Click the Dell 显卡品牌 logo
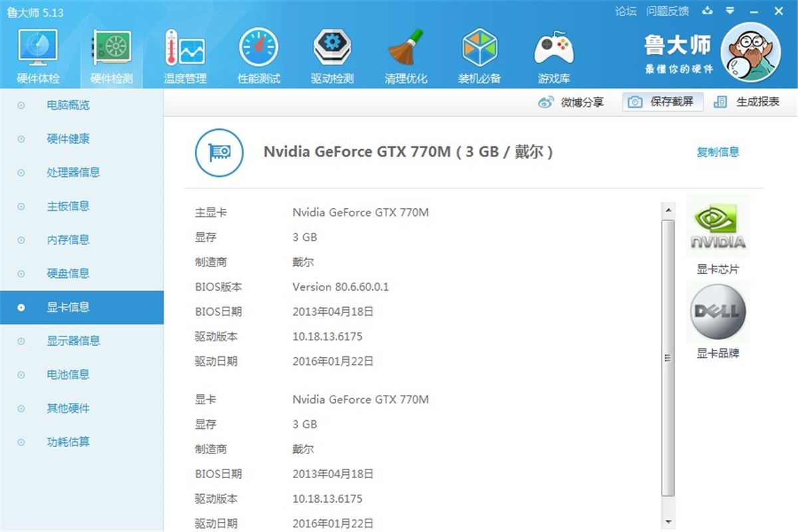 (x=718, y=312)
